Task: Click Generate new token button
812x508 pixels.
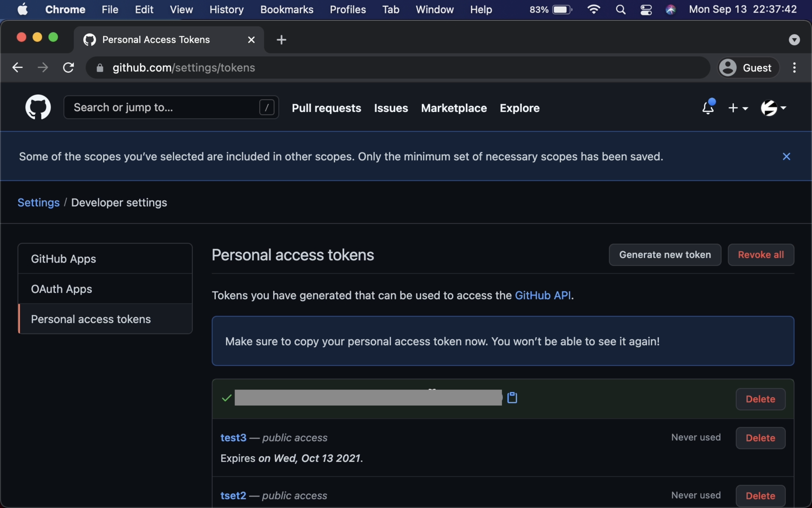Action: click(x=665, y=255)
